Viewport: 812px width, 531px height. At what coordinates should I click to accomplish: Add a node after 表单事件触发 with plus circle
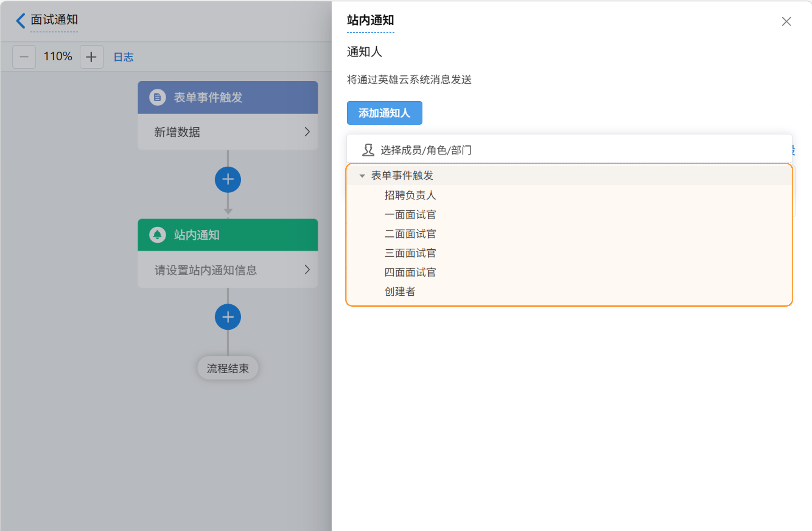pyautogui.click(x=227, y=179)
